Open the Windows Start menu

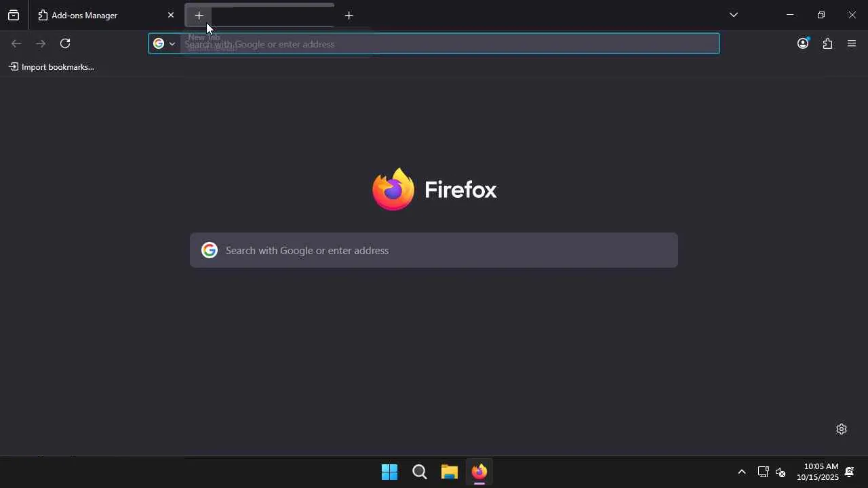coord(390,472)
